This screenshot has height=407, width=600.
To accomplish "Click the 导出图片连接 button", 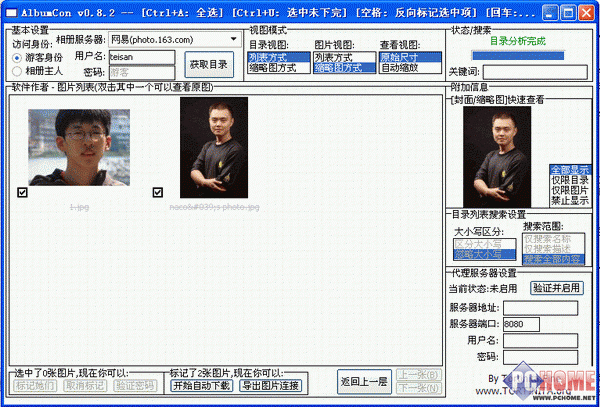I will coord(271,385).
